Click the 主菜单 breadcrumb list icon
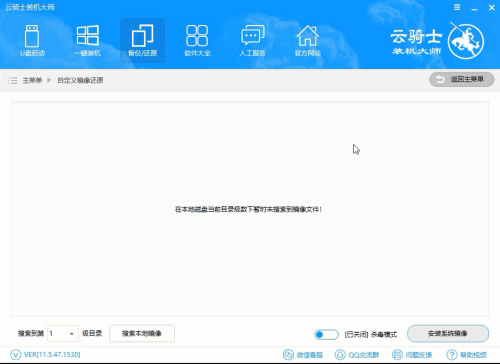Viewport: 500px width, 364px height. tap(13, 80)
